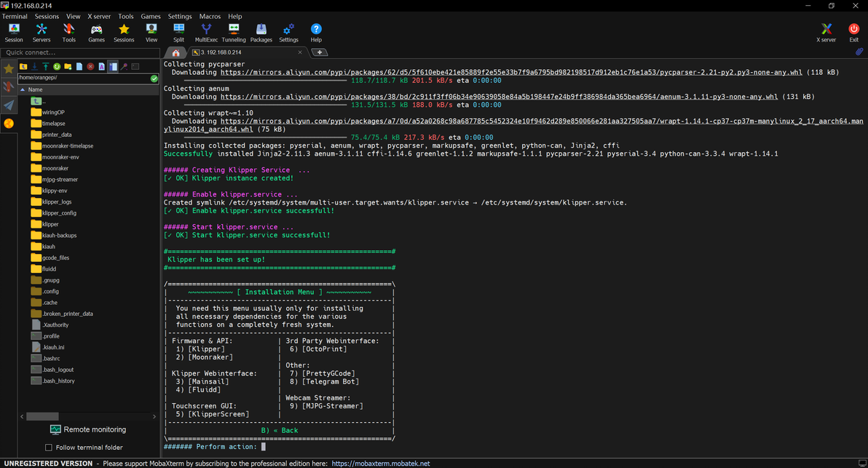Select the kiauh folder in the SFTP list

click(x=49, y=247)
